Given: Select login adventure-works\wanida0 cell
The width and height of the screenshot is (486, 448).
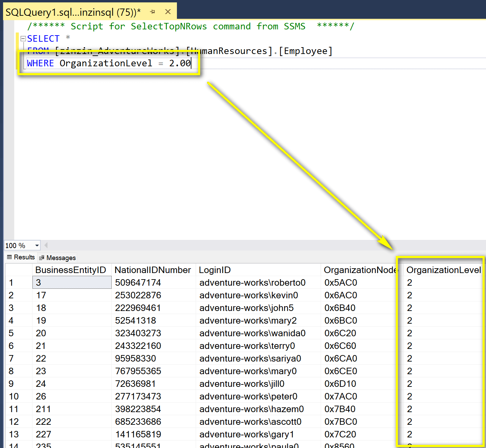Looking at the screenshot, I should point(258,333).
